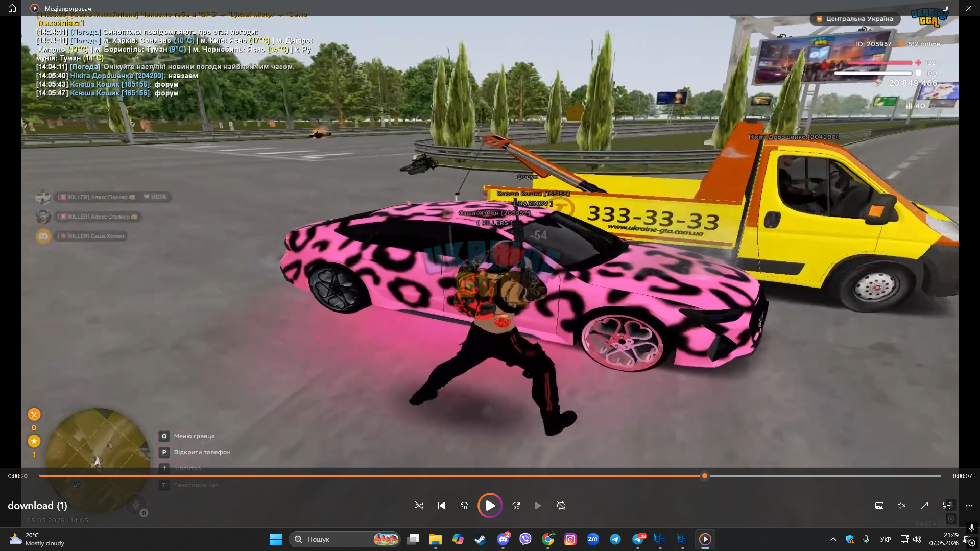Launch Copilot from the taskbar

pos(458,539)
